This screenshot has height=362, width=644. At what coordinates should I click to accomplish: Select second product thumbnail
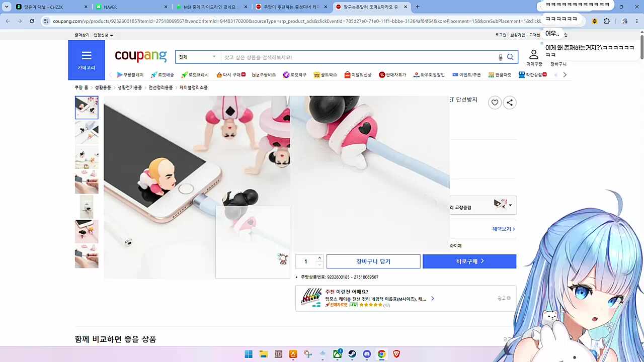coord(87,132)
